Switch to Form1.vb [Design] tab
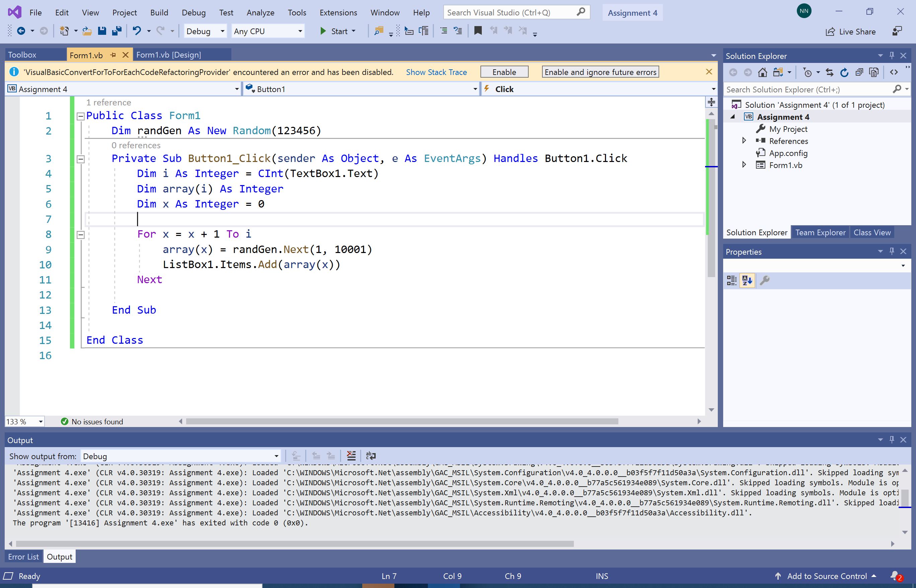The image size is (916, 588). click(x=168, y=55)
